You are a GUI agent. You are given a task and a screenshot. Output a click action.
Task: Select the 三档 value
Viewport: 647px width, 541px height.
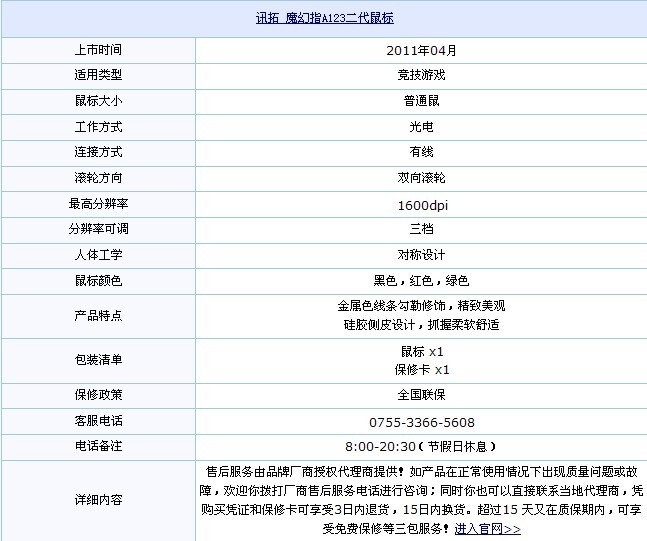tap(421, 229)
